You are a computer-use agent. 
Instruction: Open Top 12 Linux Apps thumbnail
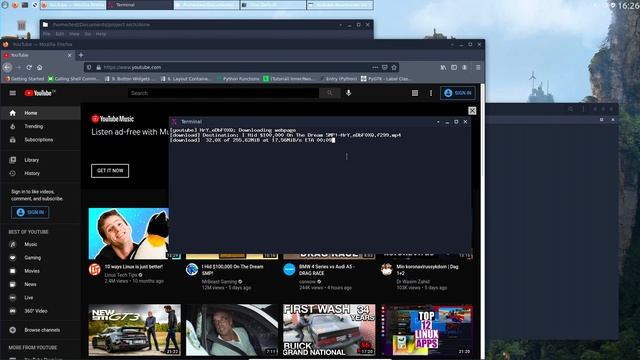click(x=427, y=330)
